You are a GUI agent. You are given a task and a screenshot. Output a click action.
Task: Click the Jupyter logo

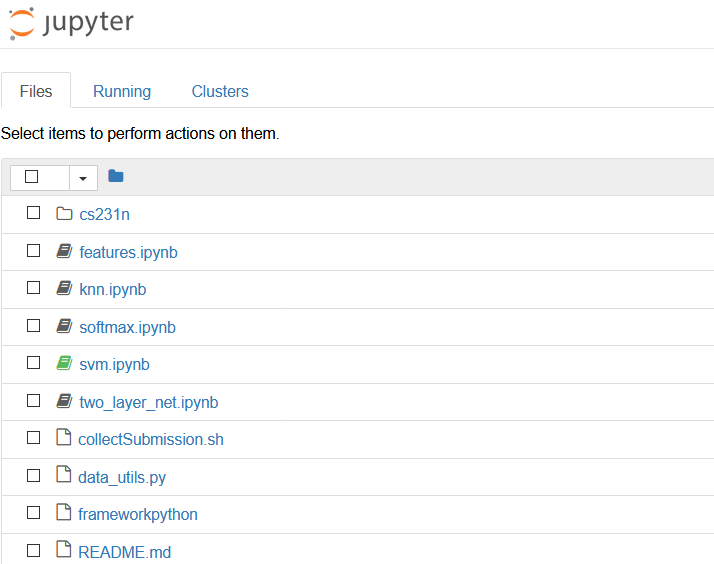[71, 23]
